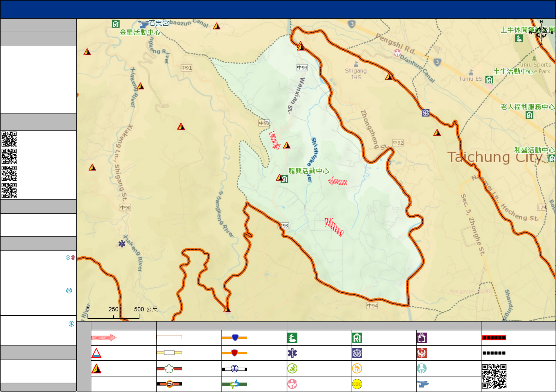Click the Shigang JHS school label
The width and height of the screenshot is (556, 392).
point(356,74)
